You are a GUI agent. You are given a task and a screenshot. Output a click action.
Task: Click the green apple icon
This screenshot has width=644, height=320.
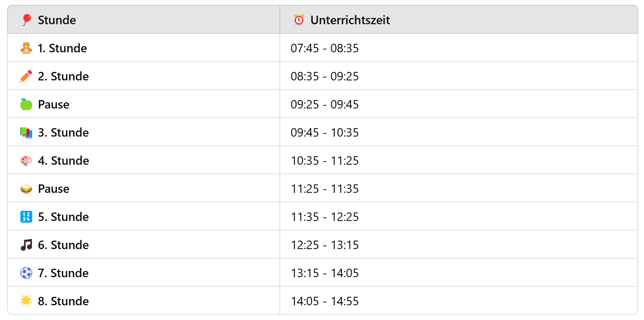tap(26, 104)
